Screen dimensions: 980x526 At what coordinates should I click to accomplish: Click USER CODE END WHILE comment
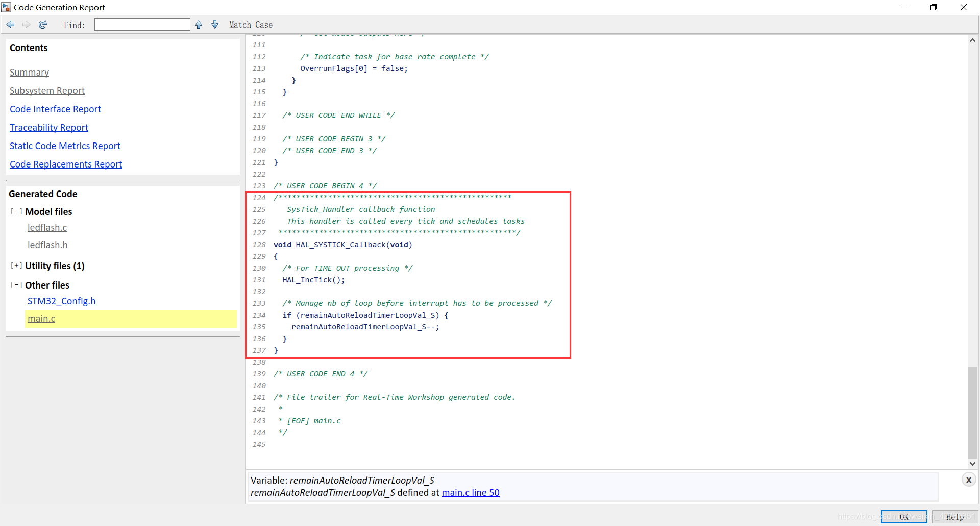[338, 115]
